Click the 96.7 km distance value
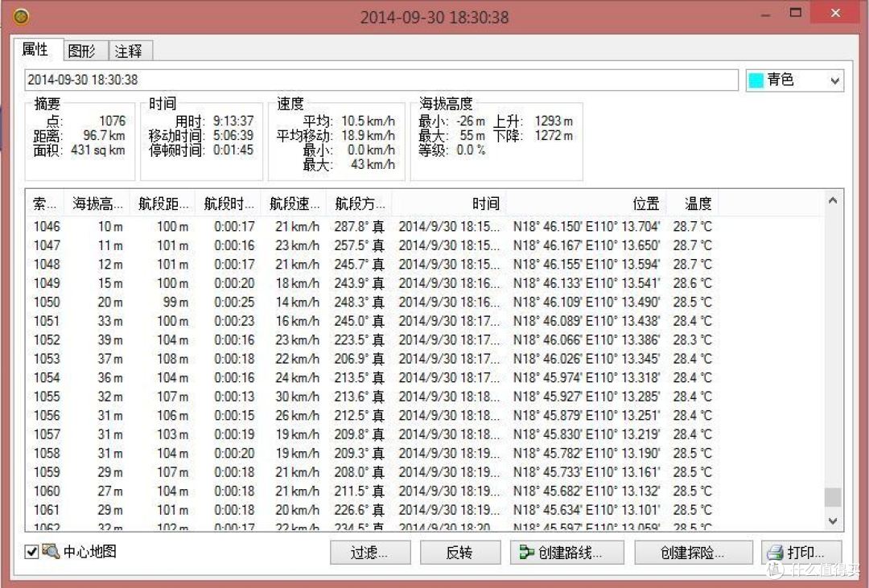 [104, 135]
